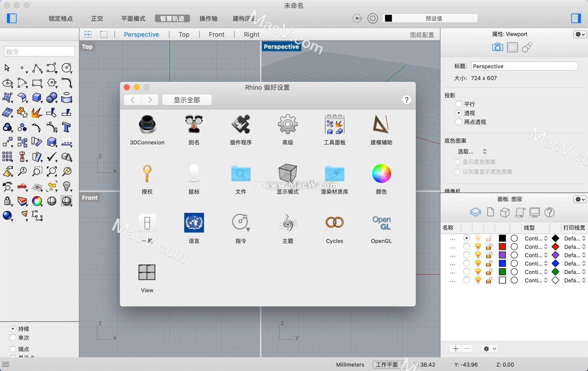Open the gear menu in the 图层 panel
The image size is (588, 371).
(580, 199)
